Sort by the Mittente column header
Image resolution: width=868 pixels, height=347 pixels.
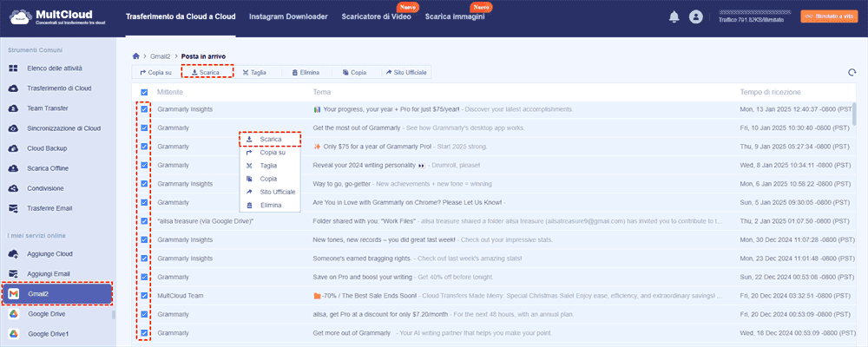[170, 92]
